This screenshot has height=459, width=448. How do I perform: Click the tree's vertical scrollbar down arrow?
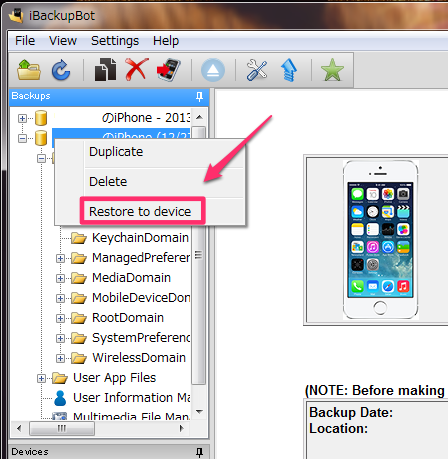point(199,412)
